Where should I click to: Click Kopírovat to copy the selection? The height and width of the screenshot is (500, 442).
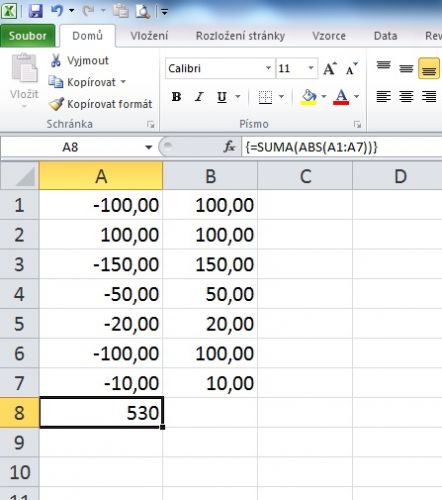(x=82, y=82)
